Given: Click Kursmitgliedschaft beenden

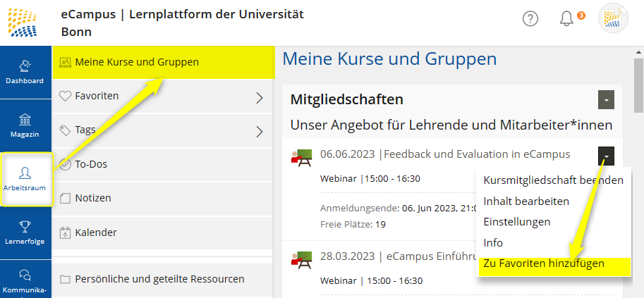Looking at the screenshot, I should (x=553, y=180).
